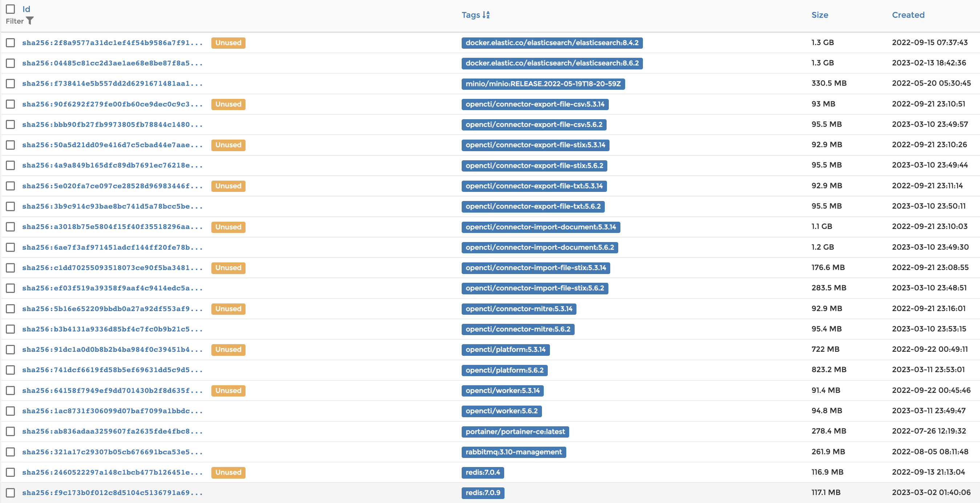
Task: Toggle the select-all checkbox in the header
Action: pos(10,9)
